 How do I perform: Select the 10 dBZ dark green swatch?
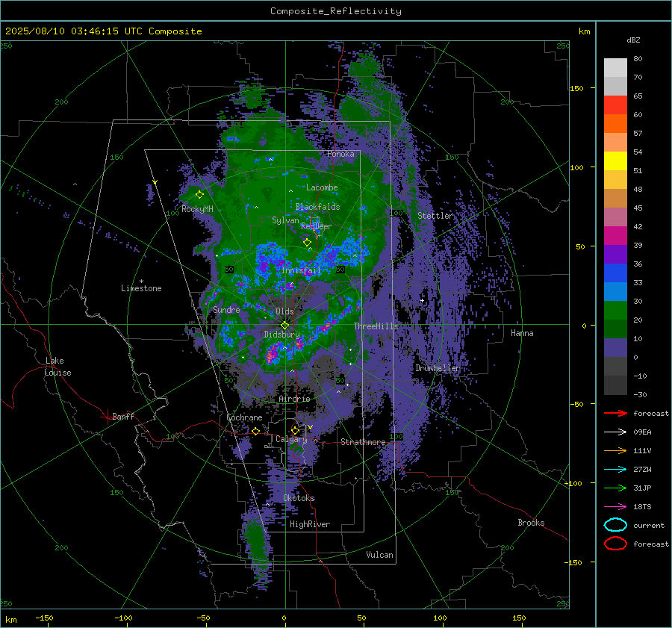[615, 329]
